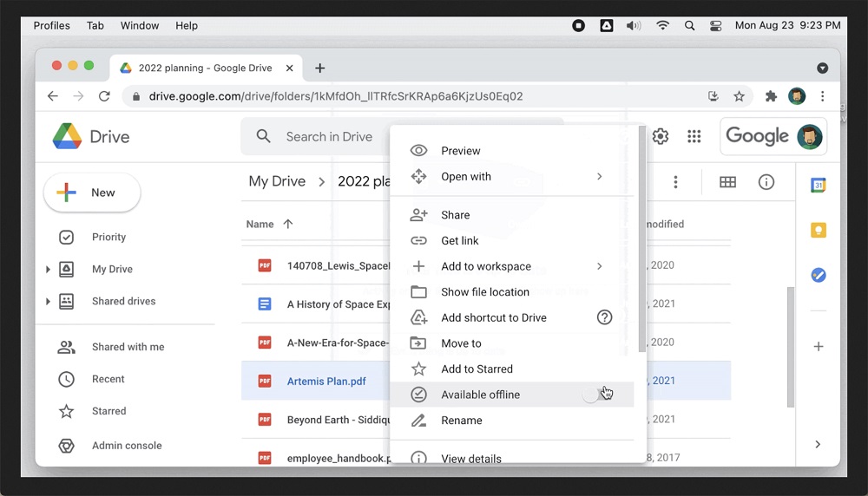This screenshot has height=496, width=868.
Task: Choose Get link in the context menu
Action: [512, 240]
